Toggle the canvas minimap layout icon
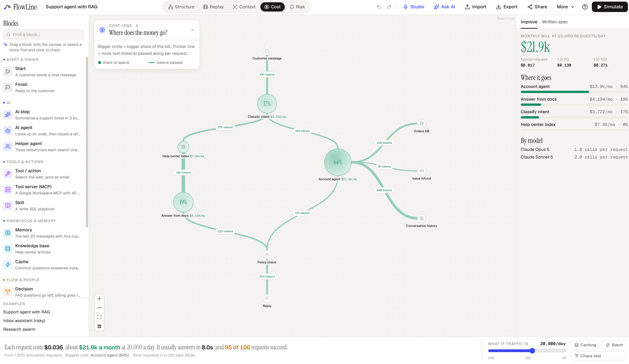 99,326
